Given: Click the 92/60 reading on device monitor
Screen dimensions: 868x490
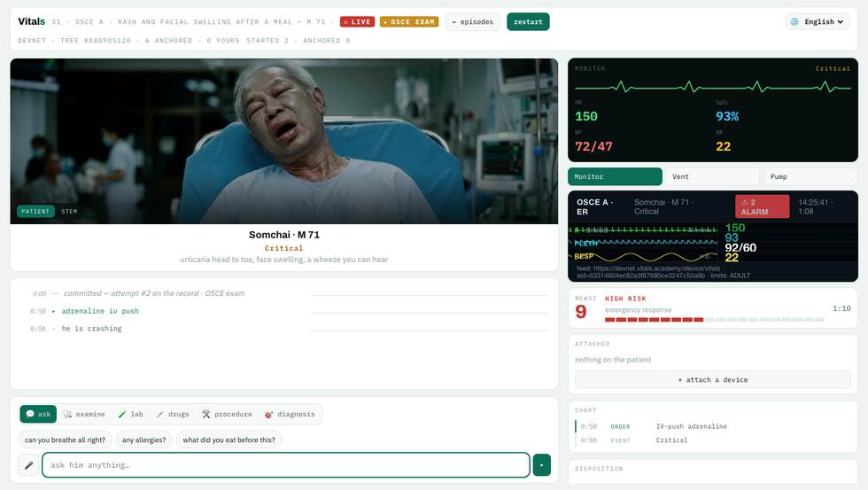Looking at the screenshot, I should pos(740,247).
